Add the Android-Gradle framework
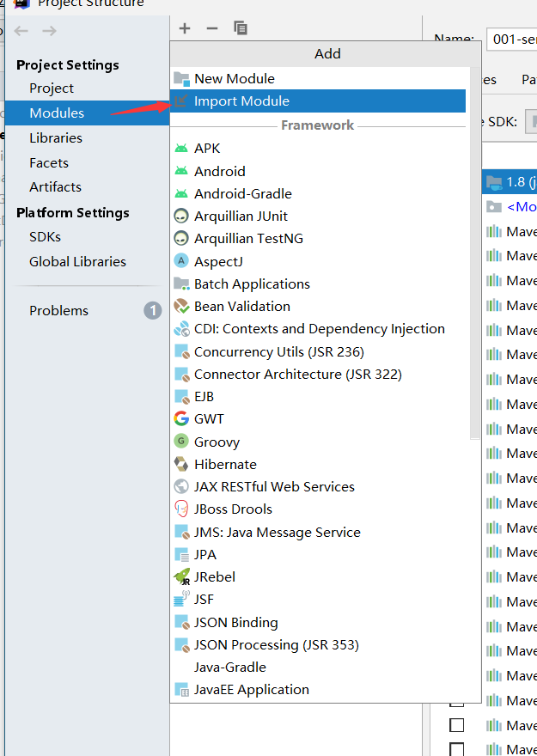This screenshot has width=537, height=756. 242,194
